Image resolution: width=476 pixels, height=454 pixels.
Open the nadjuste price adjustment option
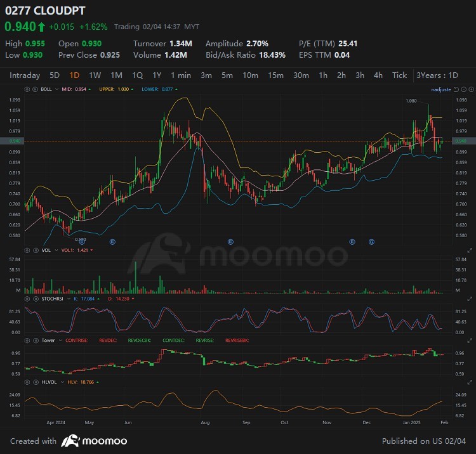[441, 89]
